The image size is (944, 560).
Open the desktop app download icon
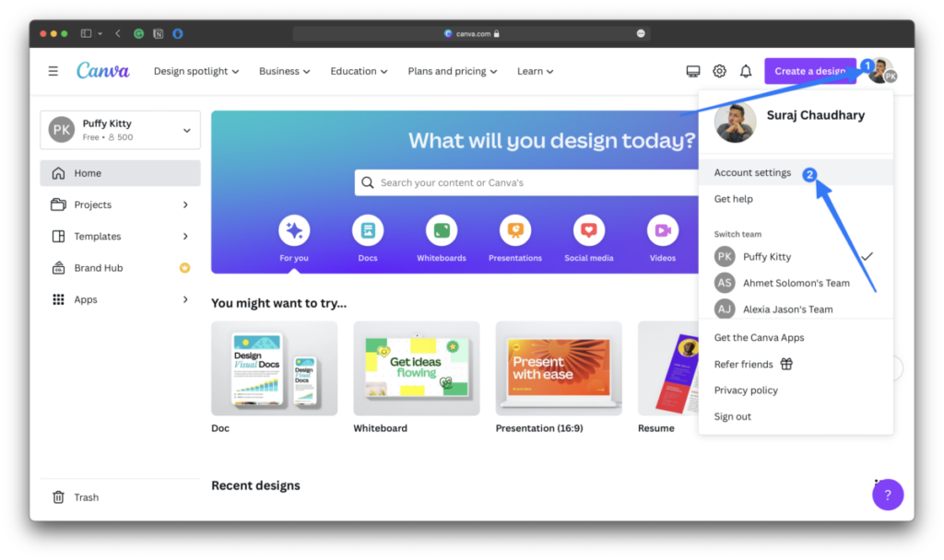coord(693,71)
